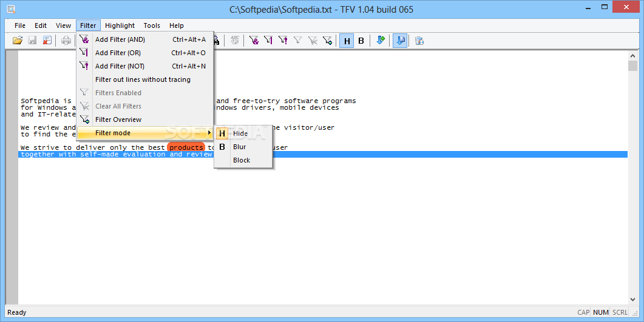Open the Help menu
This screenshot has height=322, width=644.
(x=177, y=25)
